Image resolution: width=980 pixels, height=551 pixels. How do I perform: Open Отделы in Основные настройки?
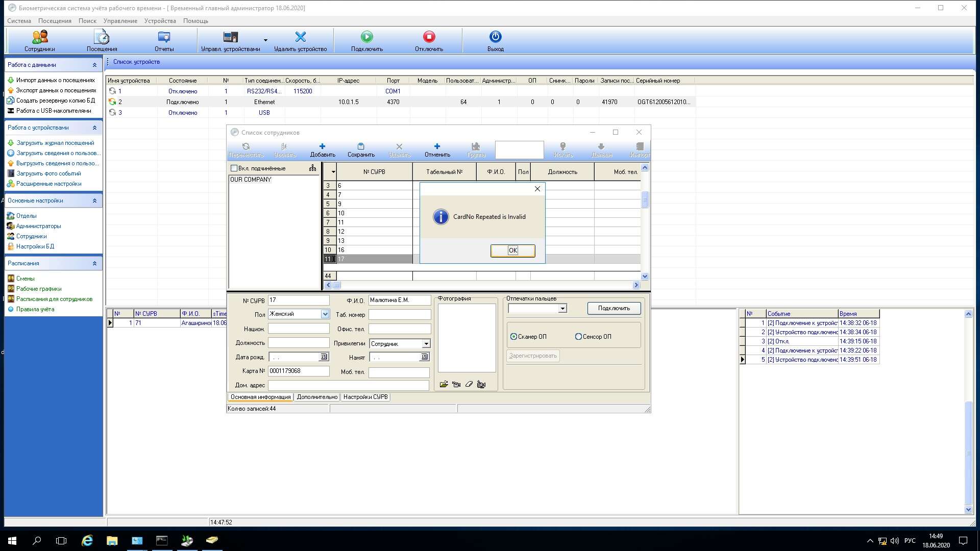(26, 216)
